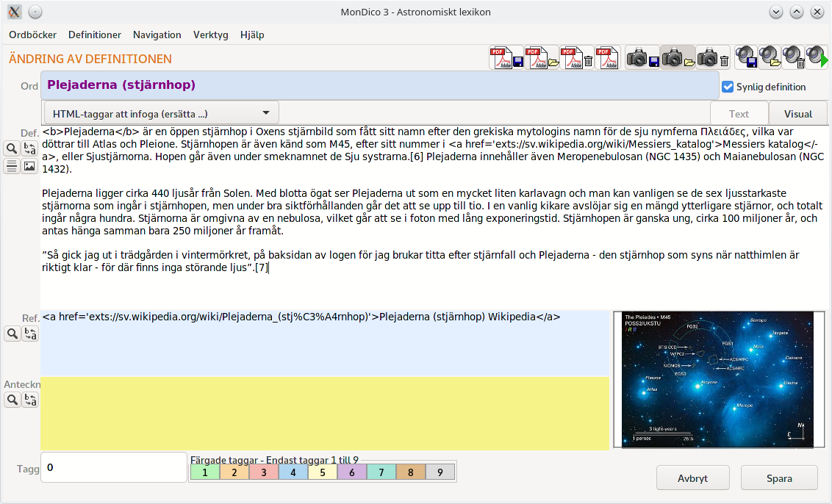Click in the yellow Anteckn notes area
832x504 pixels.
[325, 414]
